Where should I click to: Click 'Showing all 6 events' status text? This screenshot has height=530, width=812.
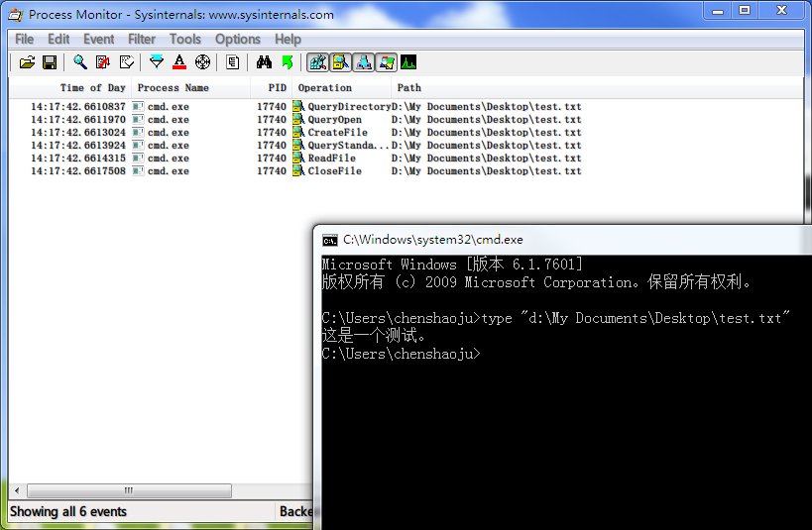(x=68, y=511)
